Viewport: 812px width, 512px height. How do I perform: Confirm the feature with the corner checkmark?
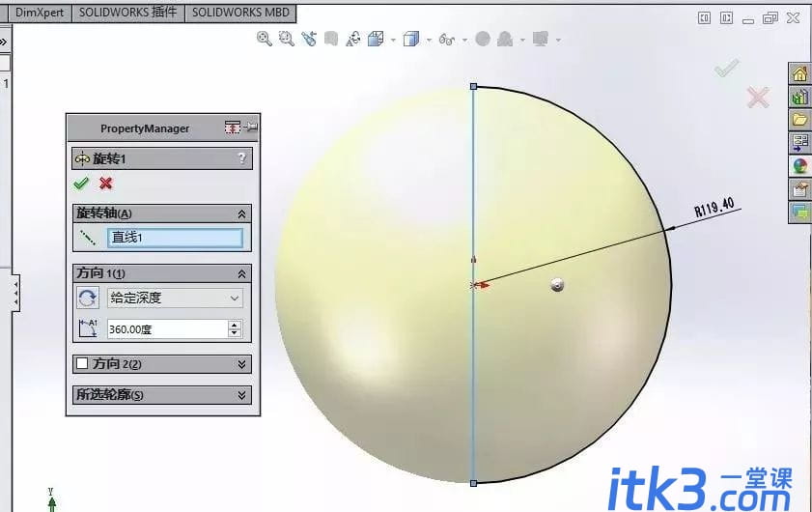click(x=727, y=68)
